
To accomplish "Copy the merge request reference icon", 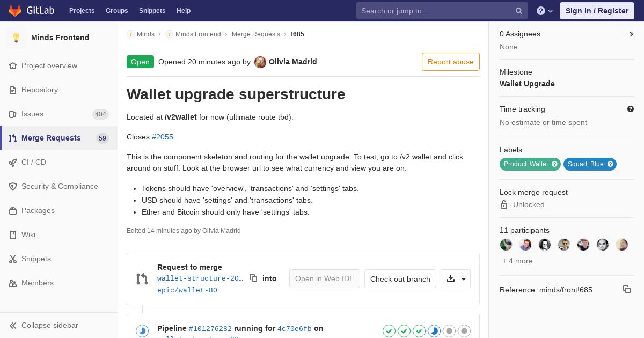I will [x=627, y=289].
